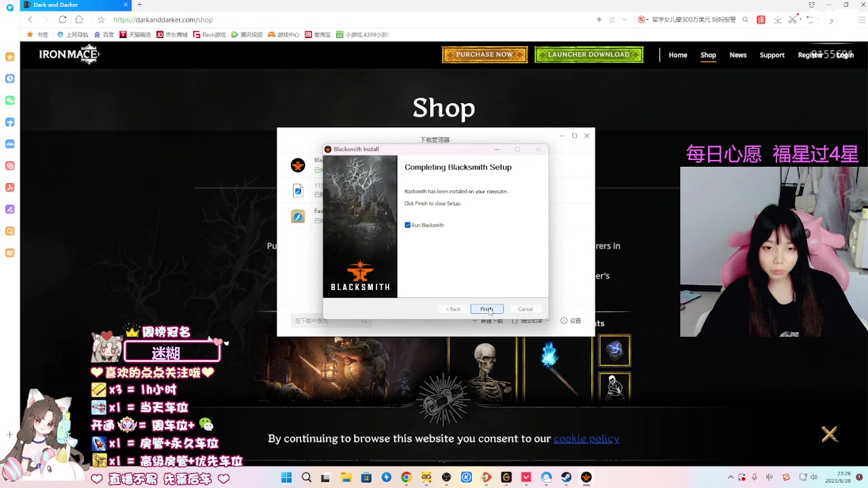Click the IRONMACE logo
This screenshot has width=868, height=488.
(x=69, y=55)
